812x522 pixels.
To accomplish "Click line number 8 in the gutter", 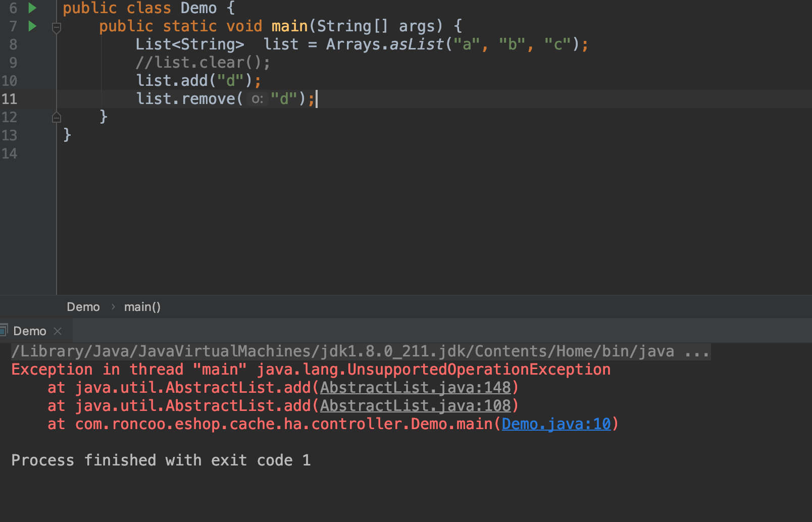I will pyautogui.click(x=13, y=44).
